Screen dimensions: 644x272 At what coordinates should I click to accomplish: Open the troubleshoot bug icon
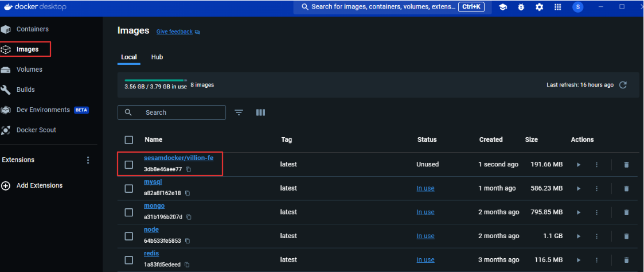coord(521,7)
